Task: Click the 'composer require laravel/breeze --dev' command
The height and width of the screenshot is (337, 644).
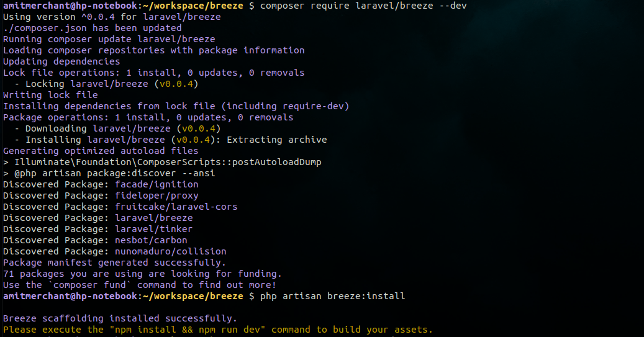Action: tap(363, 6)
